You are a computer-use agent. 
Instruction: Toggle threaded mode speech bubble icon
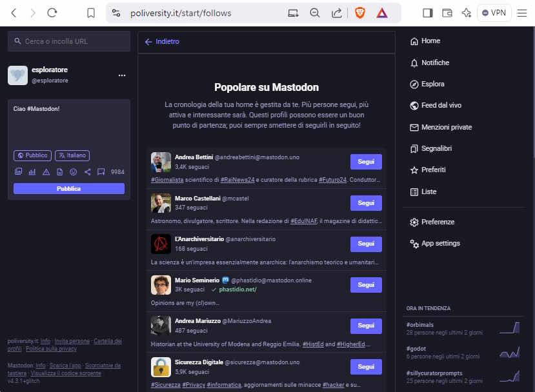[x=101, y=171]
